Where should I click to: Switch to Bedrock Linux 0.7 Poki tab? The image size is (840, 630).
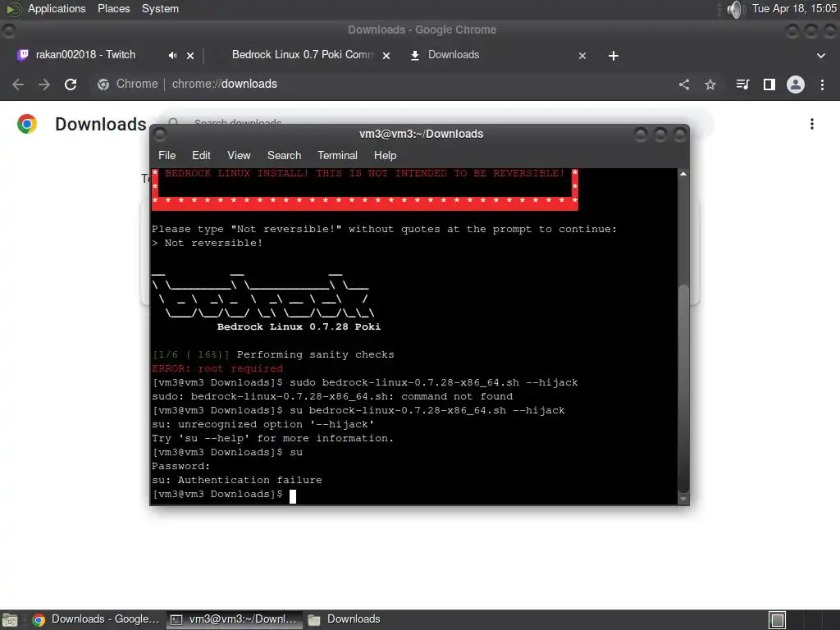click(x=303, y=55)
